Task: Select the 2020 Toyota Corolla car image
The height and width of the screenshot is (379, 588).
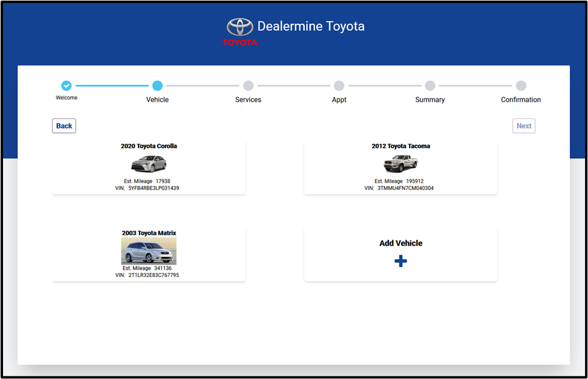Action: [149, 164]
